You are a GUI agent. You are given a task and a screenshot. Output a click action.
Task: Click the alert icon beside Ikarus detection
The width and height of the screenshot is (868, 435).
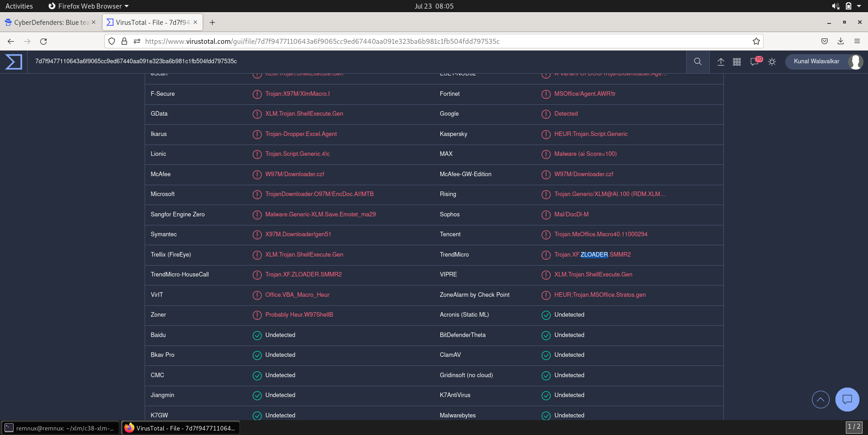pyautogui.click(x=257, y=135)
